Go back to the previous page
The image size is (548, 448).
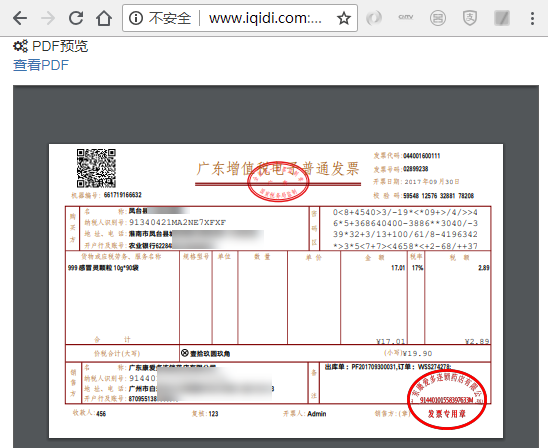(20, 18)
